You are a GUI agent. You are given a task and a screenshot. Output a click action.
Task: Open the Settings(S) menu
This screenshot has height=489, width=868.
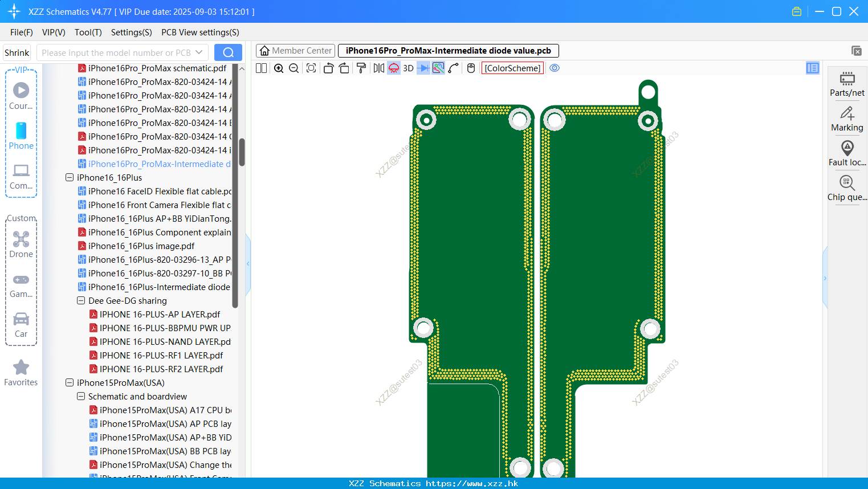[132, 32]
